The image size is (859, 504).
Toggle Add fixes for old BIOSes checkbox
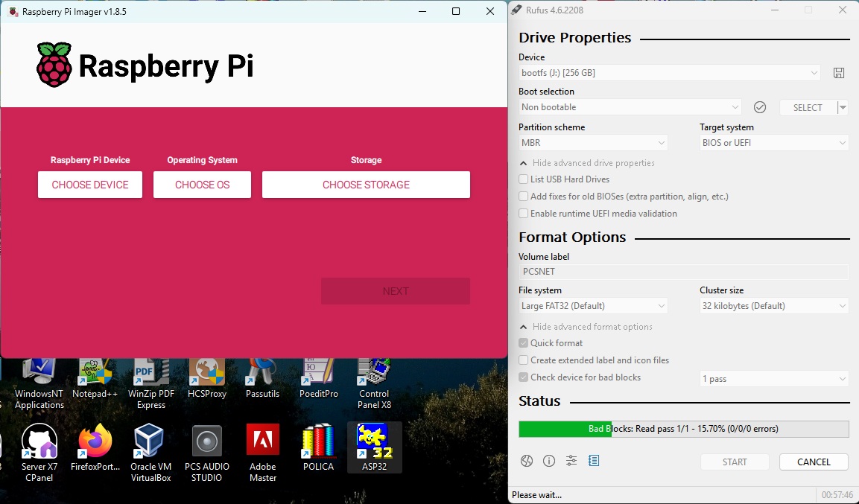click(x=523, y=196)
